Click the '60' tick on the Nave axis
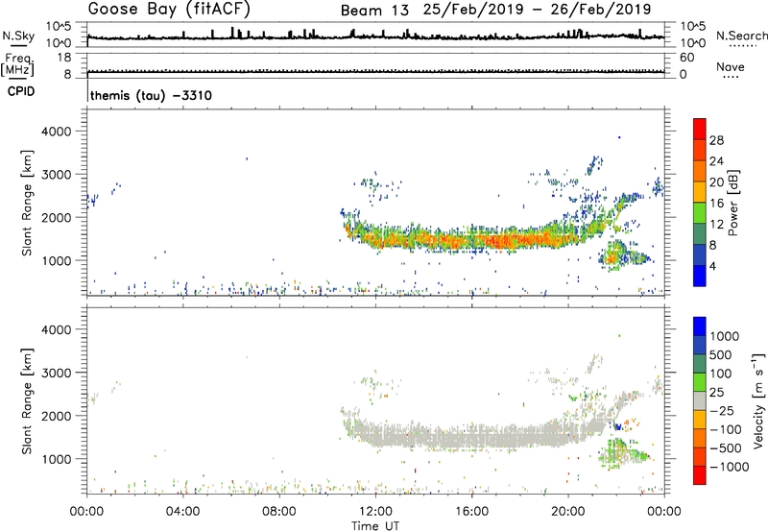Screen dimensions: 768x532 [x=687, y=58]
